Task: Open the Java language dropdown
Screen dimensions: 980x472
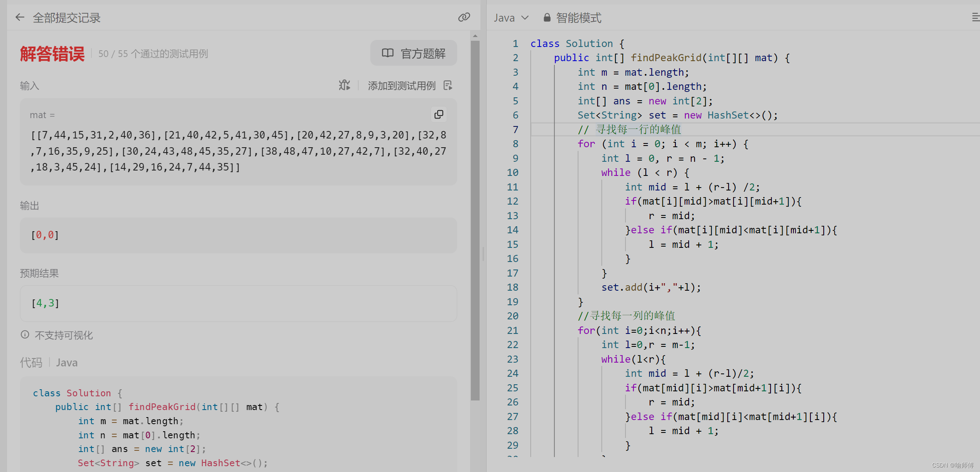Action: [x=511, y=18]
